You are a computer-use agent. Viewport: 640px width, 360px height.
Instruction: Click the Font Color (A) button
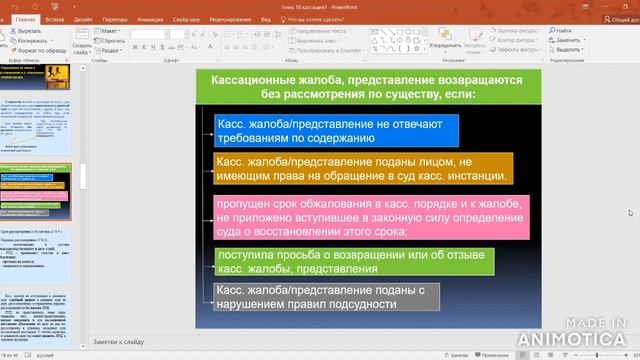coord(210,47)
